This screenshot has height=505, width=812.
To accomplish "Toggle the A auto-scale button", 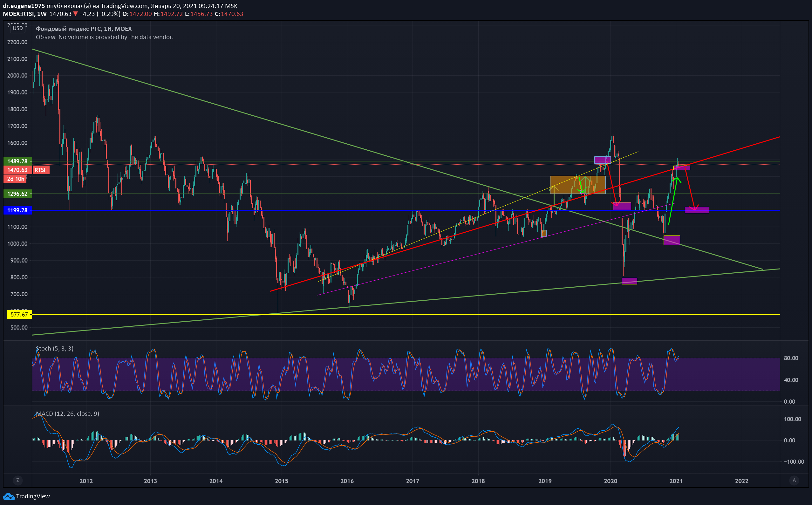I will (794, 480).
